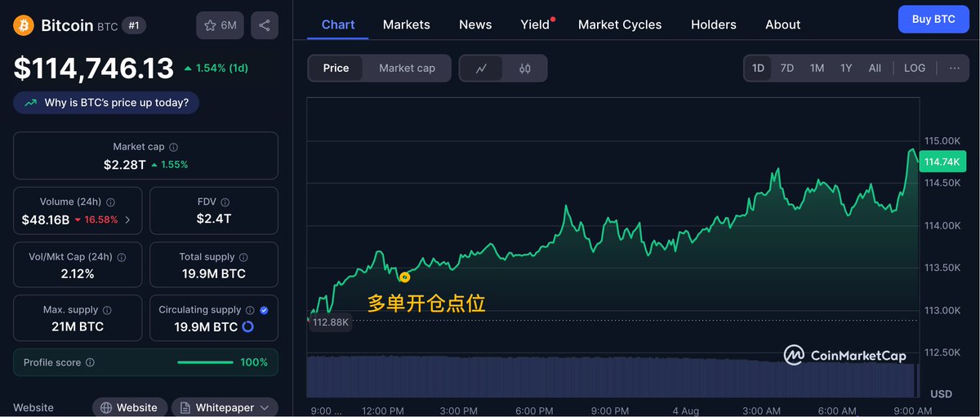The height and width of the screenshot is (417, 980).
Task: Select the 1D time range
Action: click(x=758, y=68)
